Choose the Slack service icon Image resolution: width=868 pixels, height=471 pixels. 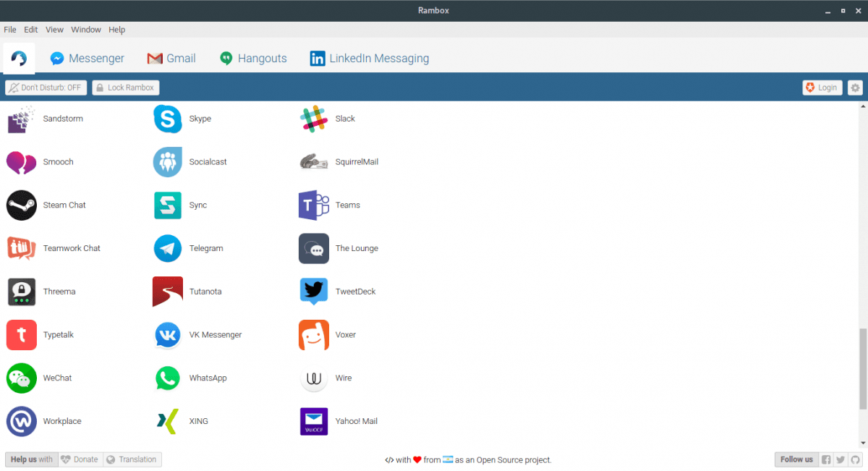[314, 119]
